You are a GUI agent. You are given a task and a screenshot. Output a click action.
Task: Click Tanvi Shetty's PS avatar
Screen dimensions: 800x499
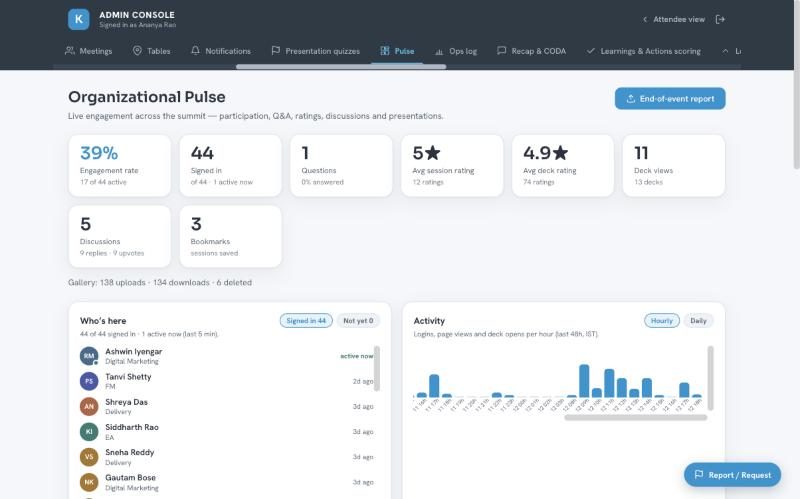click(89, 381)
